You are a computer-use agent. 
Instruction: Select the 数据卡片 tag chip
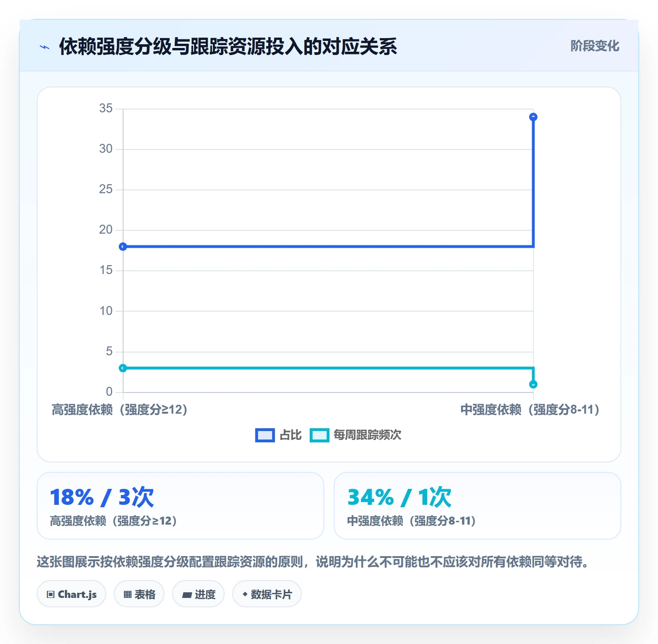coord(267,594)
